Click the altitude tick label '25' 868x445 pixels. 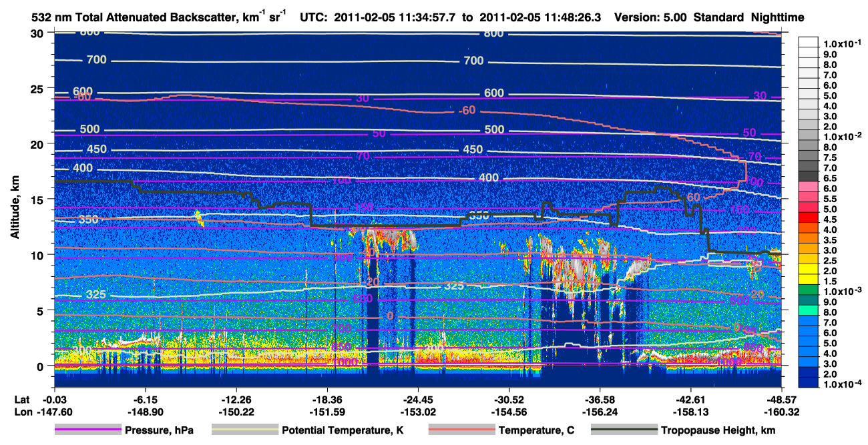[39, 88]
